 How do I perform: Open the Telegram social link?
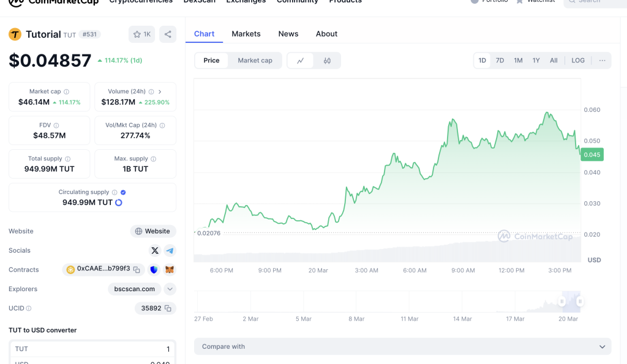point(170,251)
